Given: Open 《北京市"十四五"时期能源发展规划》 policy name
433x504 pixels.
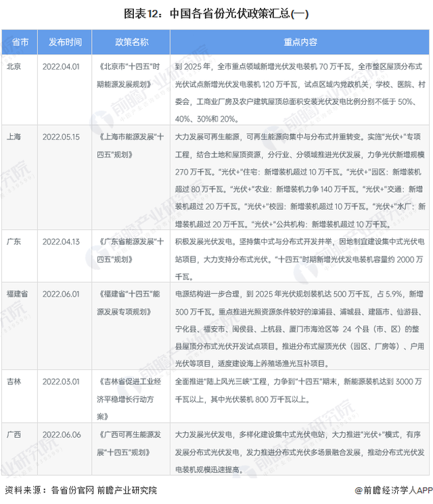Looking at the screenshot, I should click(131, 74).
